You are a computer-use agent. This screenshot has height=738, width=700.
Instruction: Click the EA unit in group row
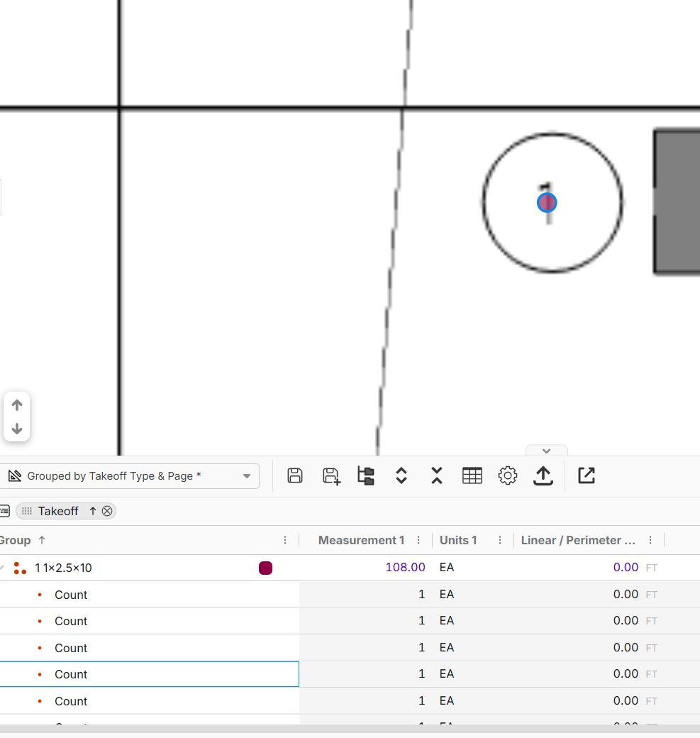pyautogui.click(x=446, y=567)
